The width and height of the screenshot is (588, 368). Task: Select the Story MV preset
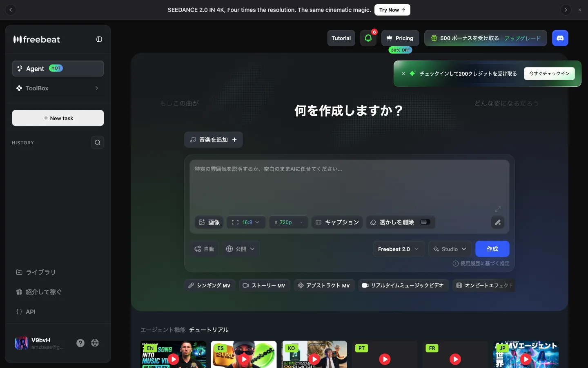click(264, 285)
